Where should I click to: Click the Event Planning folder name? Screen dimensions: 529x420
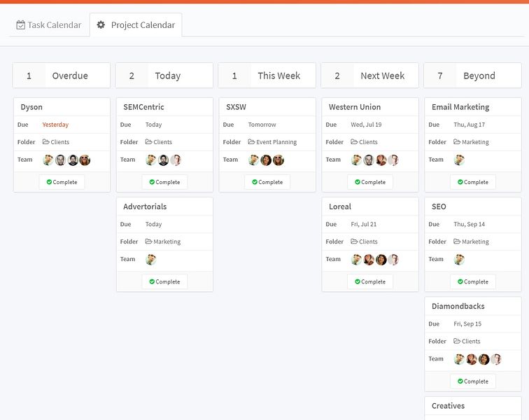click(x=276, y=142)
